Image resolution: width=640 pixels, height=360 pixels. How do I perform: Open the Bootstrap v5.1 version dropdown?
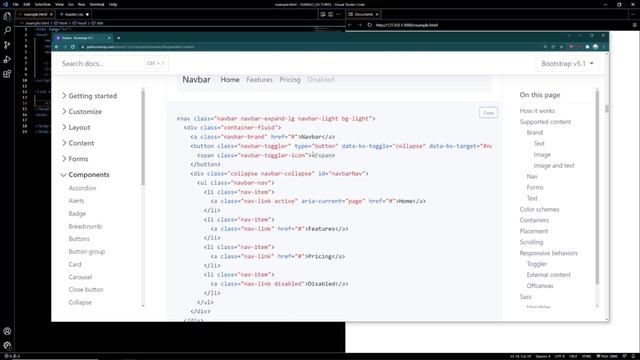pyautogui.click(x=567, y=64)
